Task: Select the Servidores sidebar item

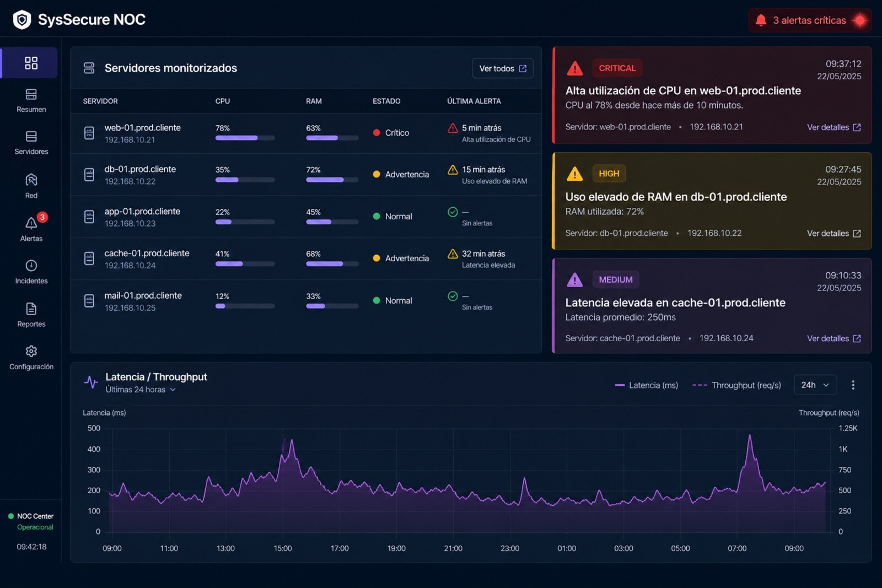Action: [31, 142]
